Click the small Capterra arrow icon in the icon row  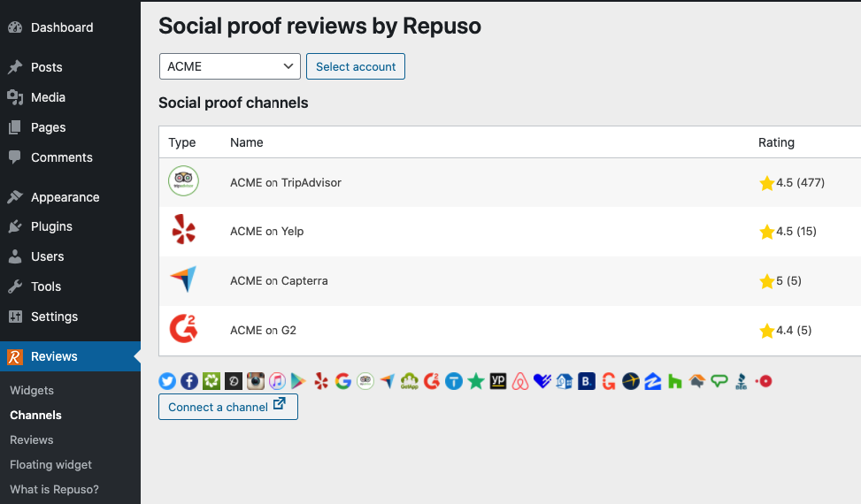point(387,381)
